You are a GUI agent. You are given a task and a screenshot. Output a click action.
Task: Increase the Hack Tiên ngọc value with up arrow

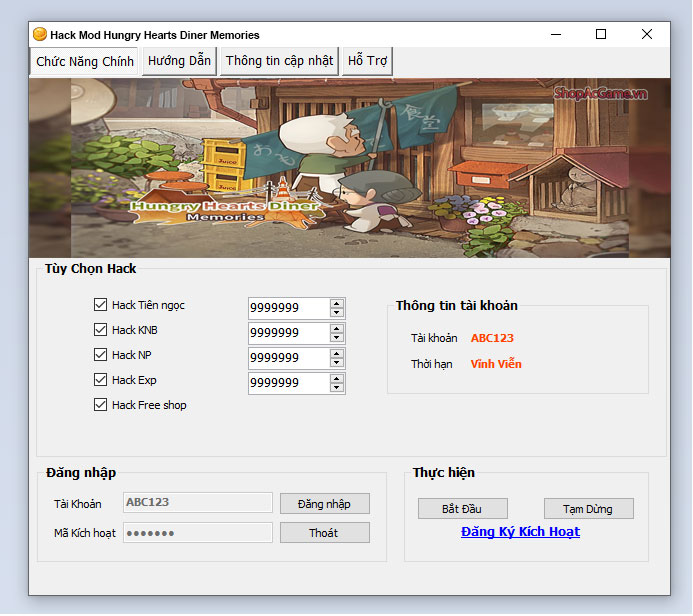tap(337, 304)
